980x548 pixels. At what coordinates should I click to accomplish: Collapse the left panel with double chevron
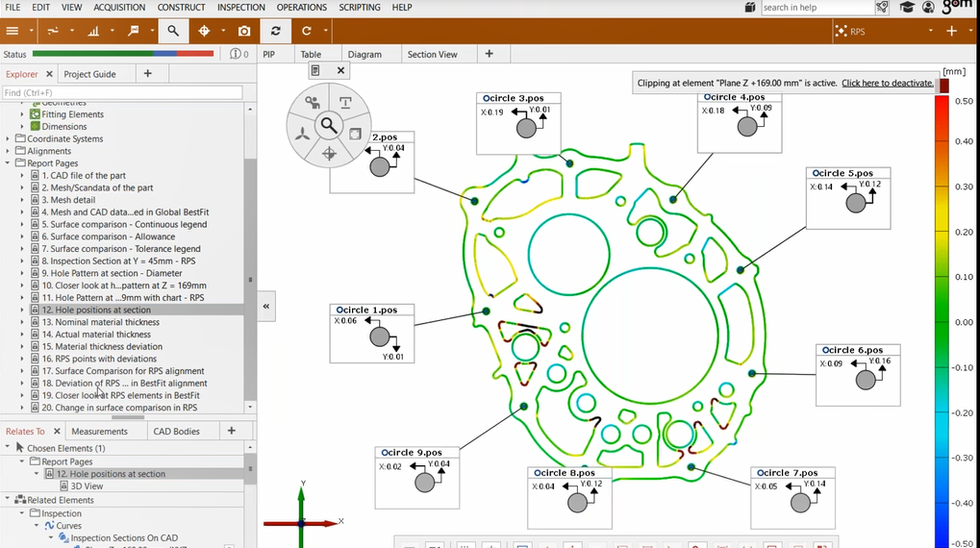point(266,306)
